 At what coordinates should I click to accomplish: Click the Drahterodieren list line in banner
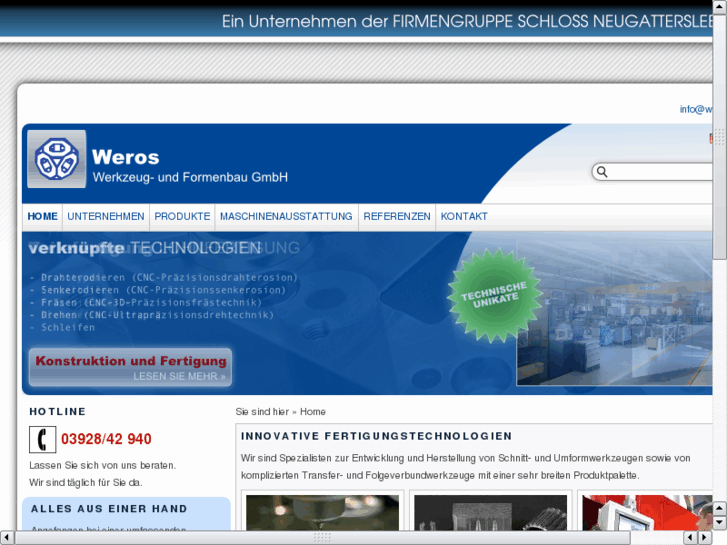(164, 277)
